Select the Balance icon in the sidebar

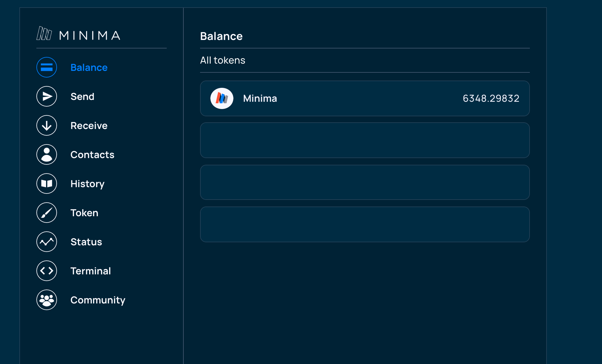point(46,67)
